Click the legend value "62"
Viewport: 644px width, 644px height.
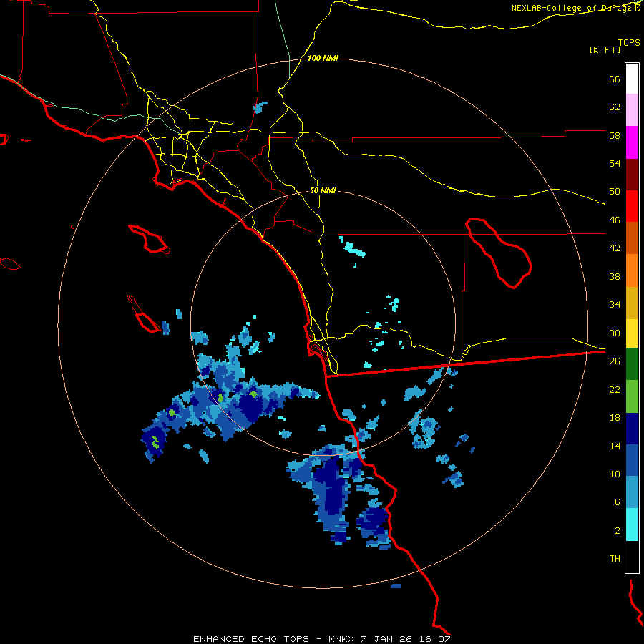pos(615,107)
